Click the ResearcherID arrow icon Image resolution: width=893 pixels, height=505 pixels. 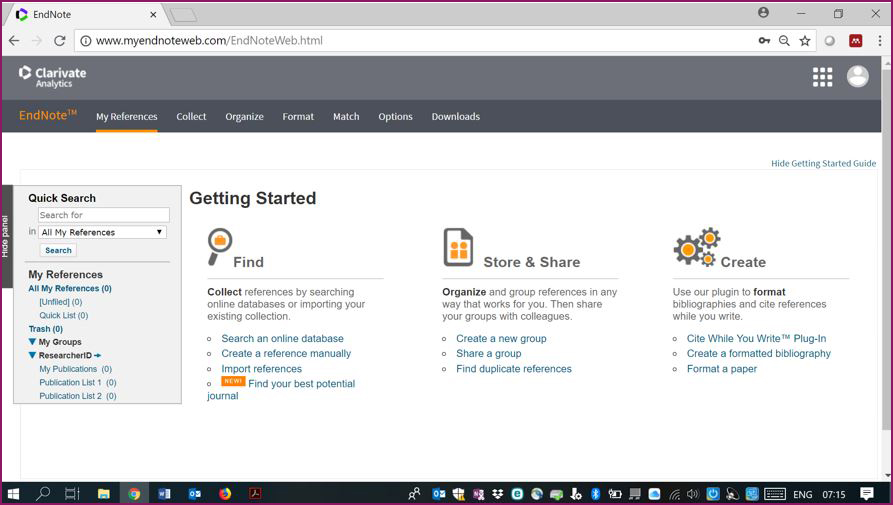98,356
